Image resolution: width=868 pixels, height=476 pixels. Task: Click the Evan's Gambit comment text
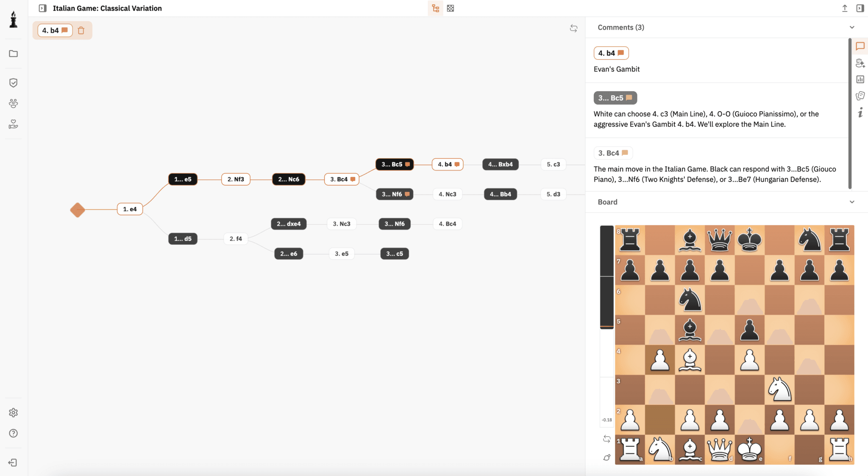(x=617, y=69)
